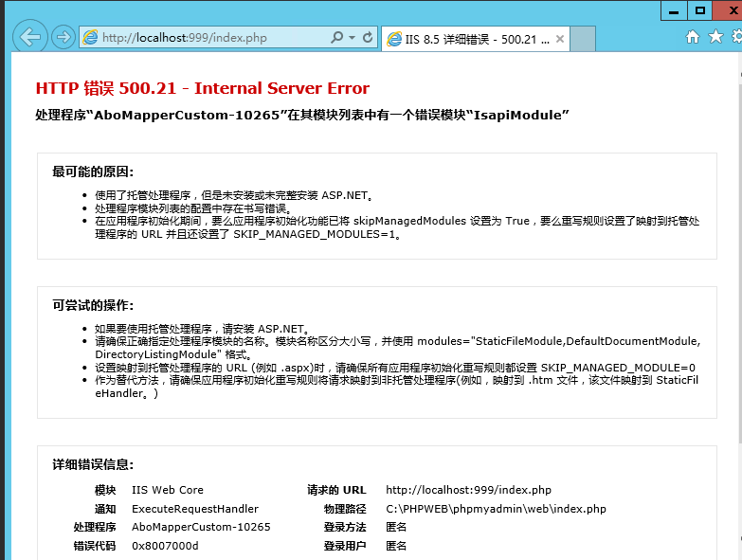Click the 错误代码 label
Screen dimensions: 742x560
click(95, 546)
